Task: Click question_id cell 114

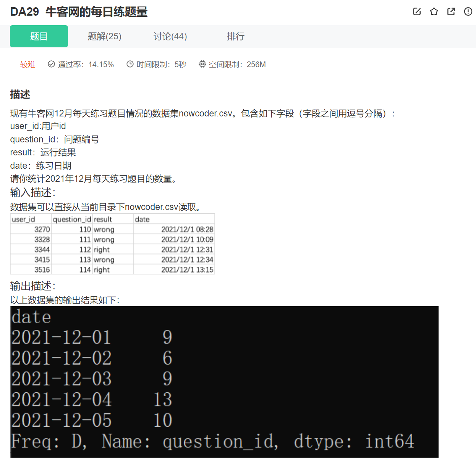Action: click(72, 269)
